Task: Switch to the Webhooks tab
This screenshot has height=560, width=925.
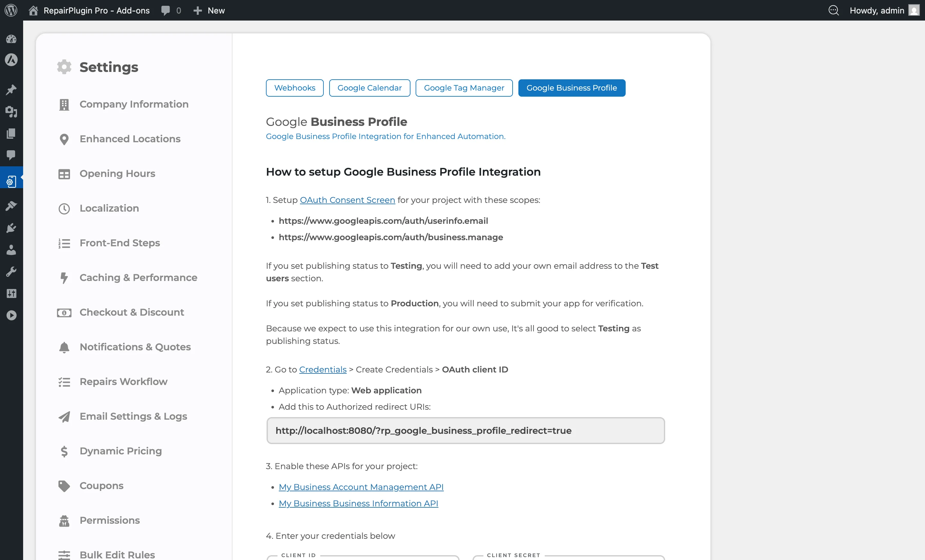Action: 294,87
